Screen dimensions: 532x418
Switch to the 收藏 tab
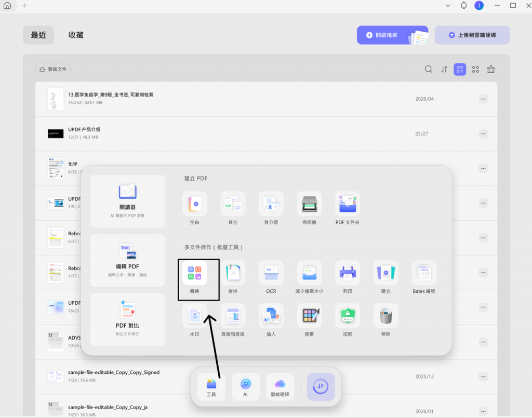pyautogui.click(x=76, y=35)
